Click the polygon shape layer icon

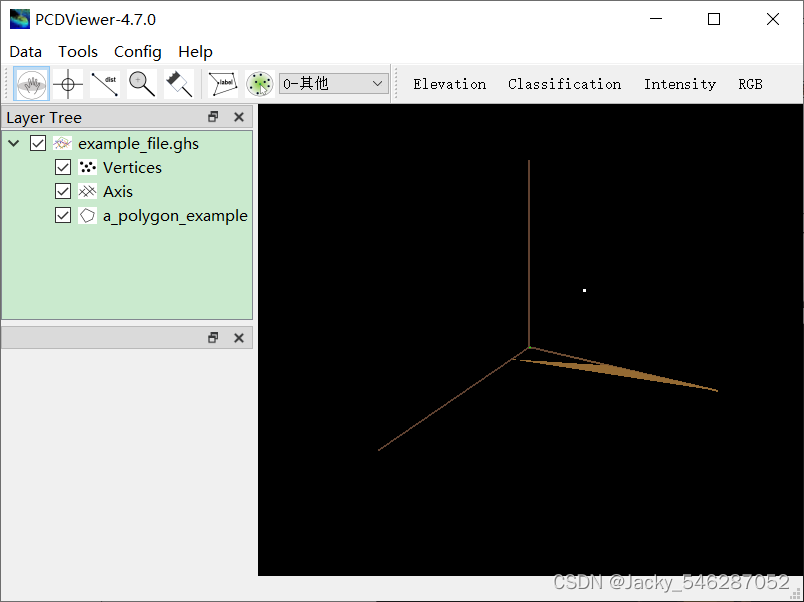87,215
